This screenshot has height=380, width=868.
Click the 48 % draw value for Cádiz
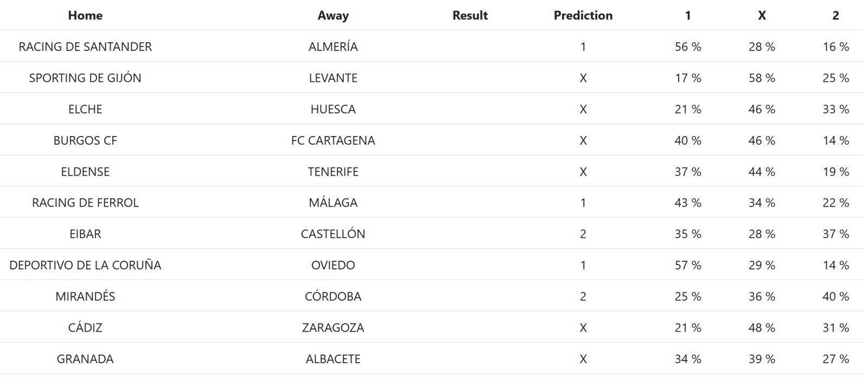[762, 327]
